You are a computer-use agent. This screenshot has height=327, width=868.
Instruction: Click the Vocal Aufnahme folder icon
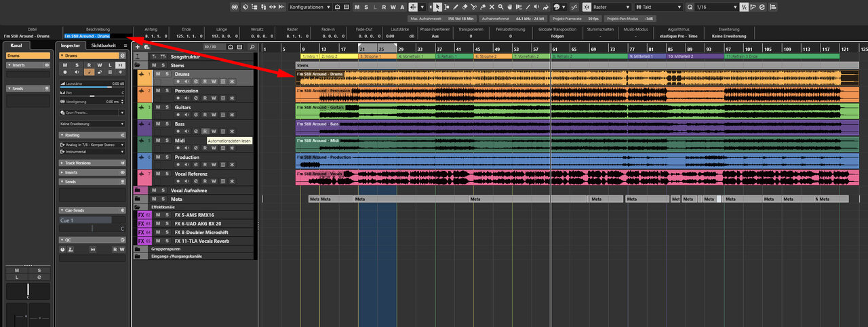[x=137, y=191]
